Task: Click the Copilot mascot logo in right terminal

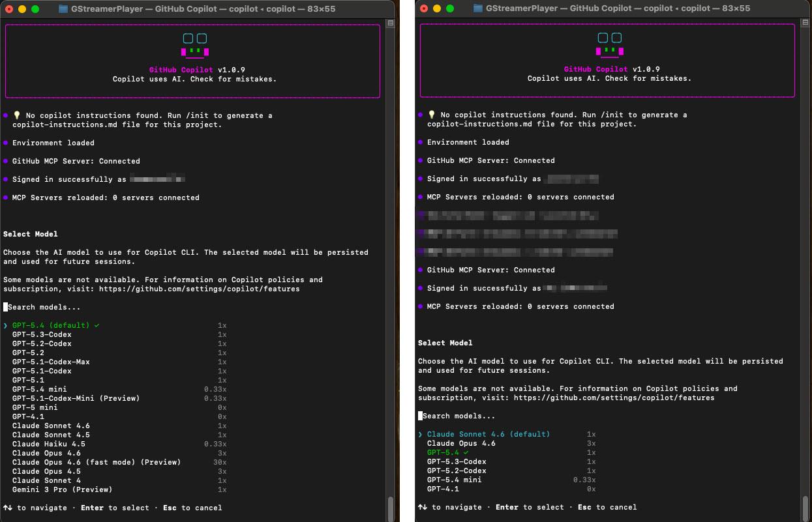Action: 609,45
